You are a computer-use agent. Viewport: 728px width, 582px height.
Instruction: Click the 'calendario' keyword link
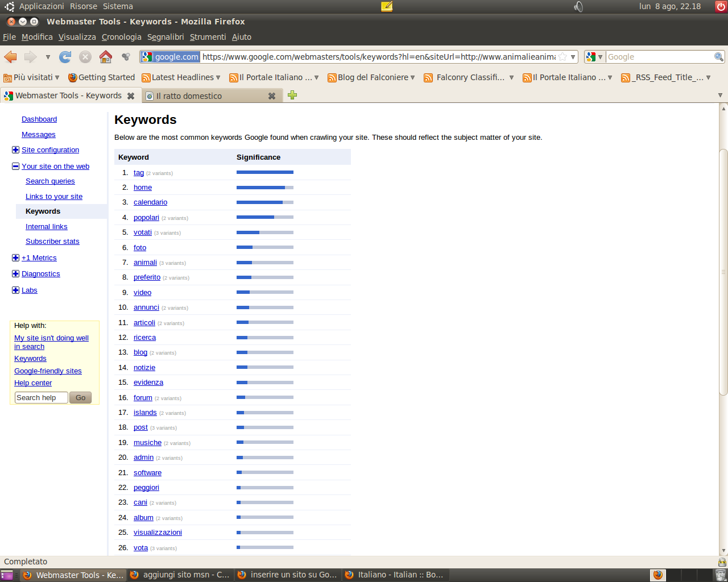[150, 202]
